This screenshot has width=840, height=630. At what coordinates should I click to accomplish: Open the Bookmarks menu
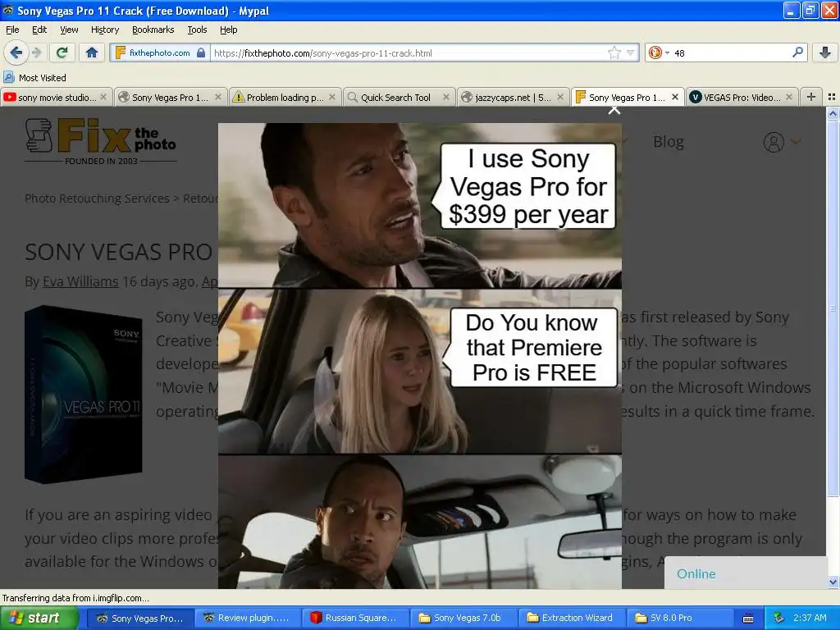pyautogui.click(x=153, y=30)
